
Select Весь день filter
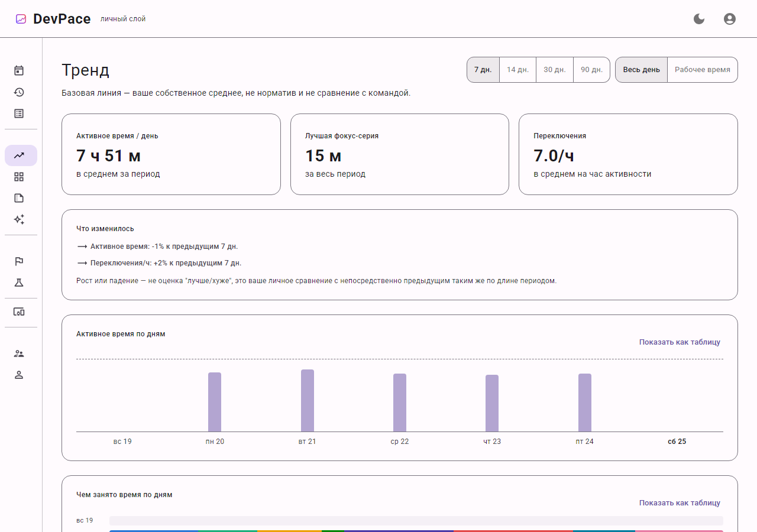(642, 70)
